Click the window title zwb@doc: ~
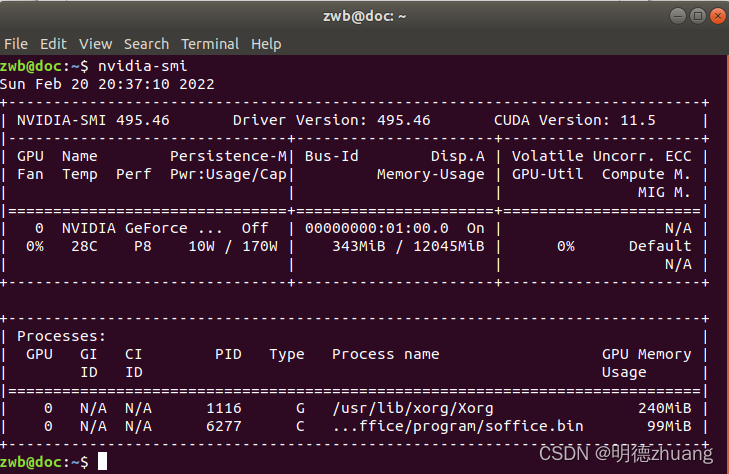Viewport: 729px width, 474px height. click(x=364, y=16)
